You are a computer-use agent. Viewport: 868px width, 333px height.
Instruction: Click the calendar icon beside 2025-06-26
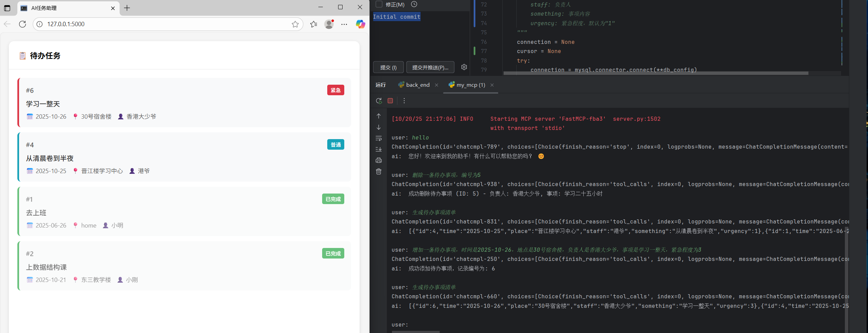coord(30,226)
